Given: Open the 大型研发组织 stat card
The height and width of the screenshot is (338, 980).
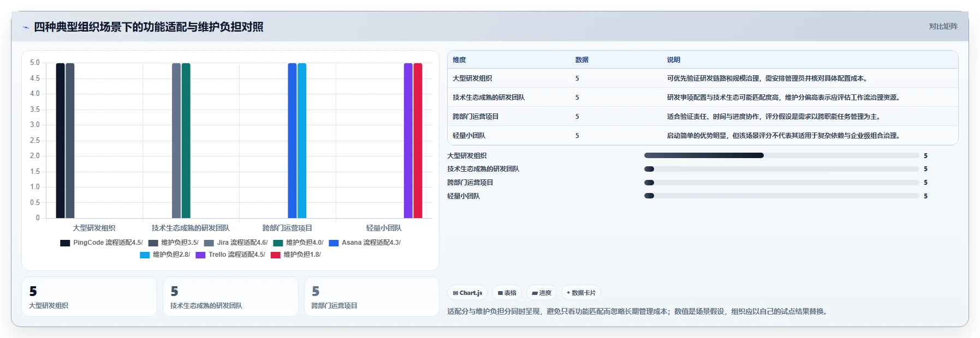Looking at the screenshot, I should [x=89, y=297].
